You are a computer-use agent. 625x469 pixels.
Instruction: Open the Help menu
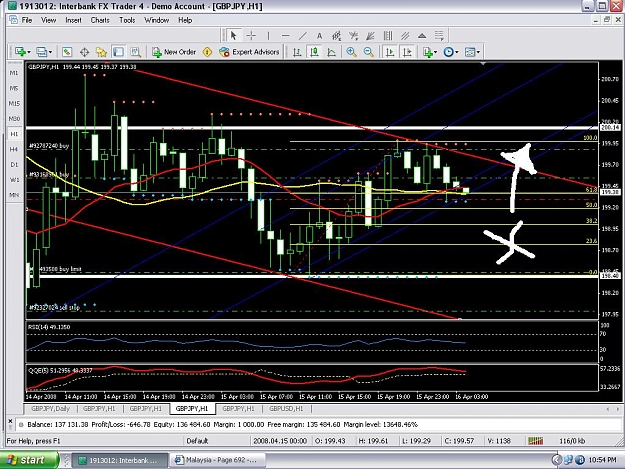[x=185, y=20]
